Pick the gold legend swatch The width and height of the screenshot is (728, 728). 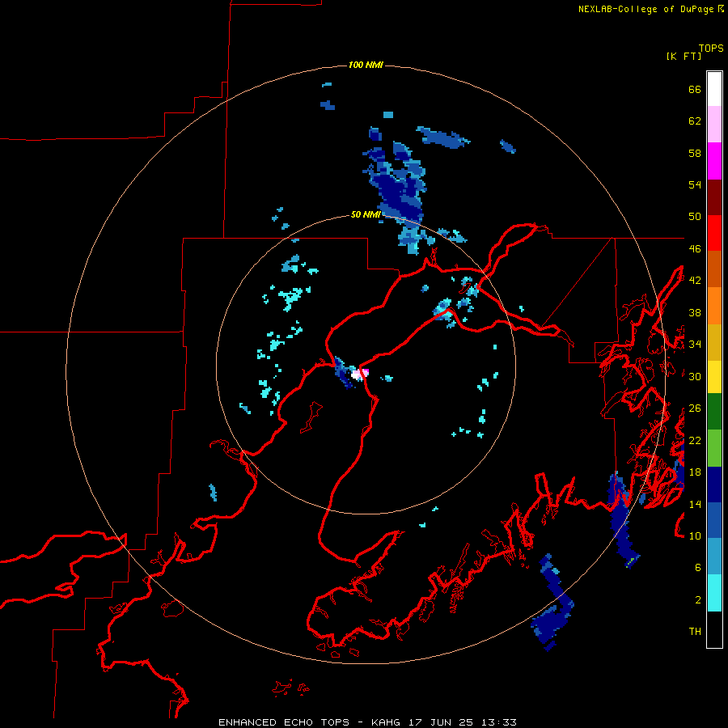tap(714, 342)
